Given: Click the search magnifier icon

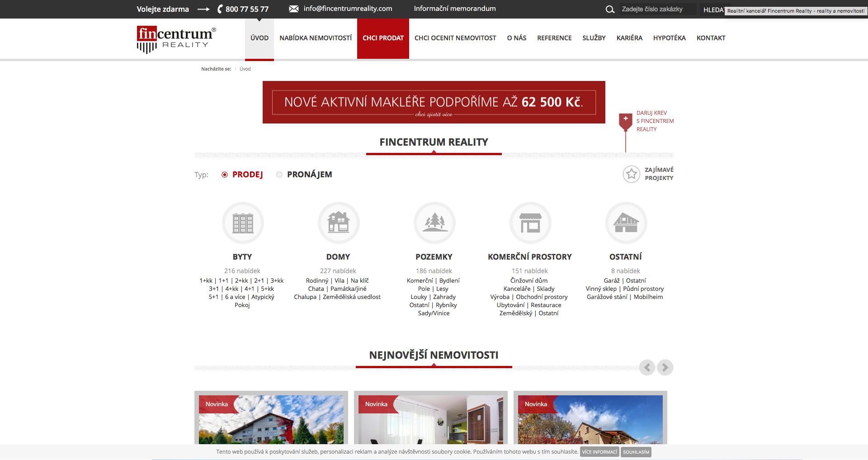Looking at the screenshot, I should [610, 9].
